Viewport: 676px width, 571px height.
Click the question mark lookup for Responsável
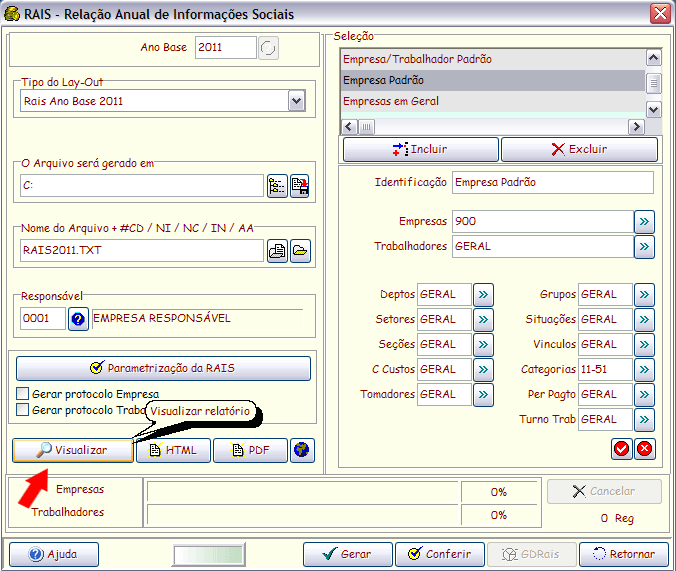78,319
